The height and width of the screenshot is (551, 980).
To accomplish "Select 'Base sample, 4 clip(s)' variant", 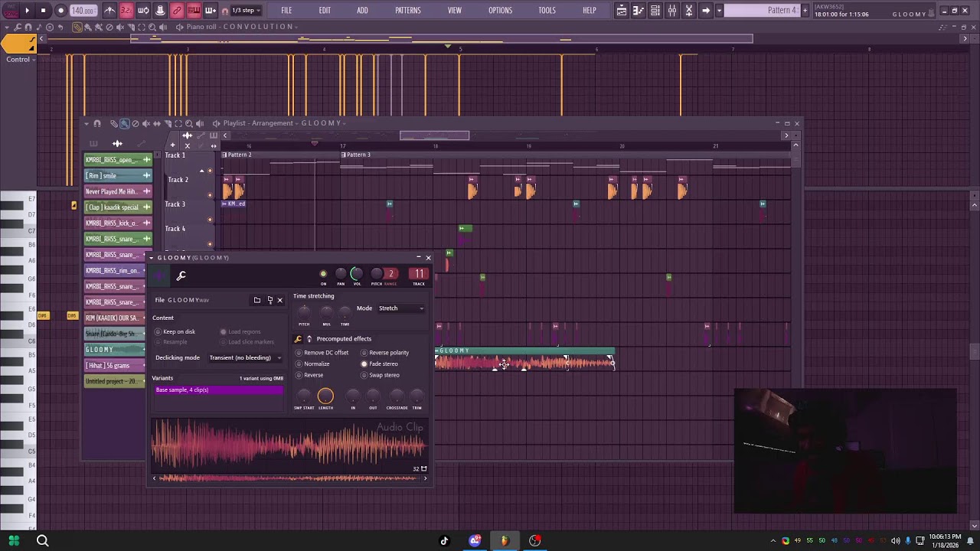I will [219, 390].
